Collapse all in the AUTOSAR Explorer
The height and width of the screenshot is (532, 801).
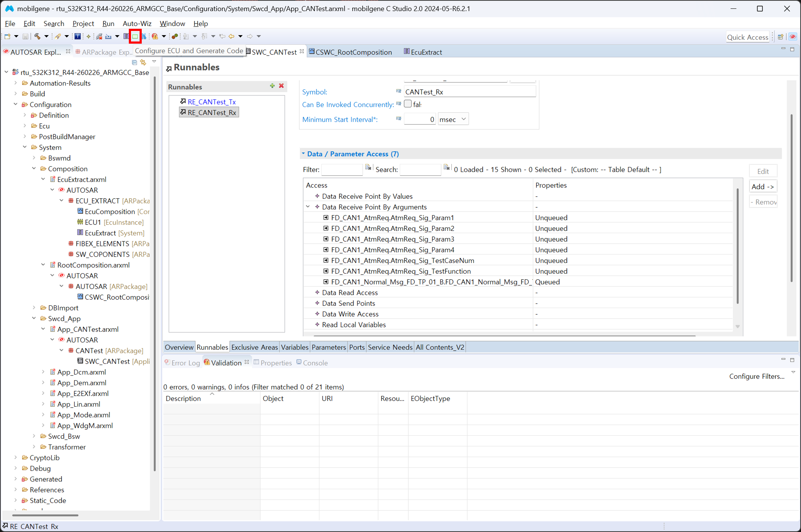click(x=134, y=62)
